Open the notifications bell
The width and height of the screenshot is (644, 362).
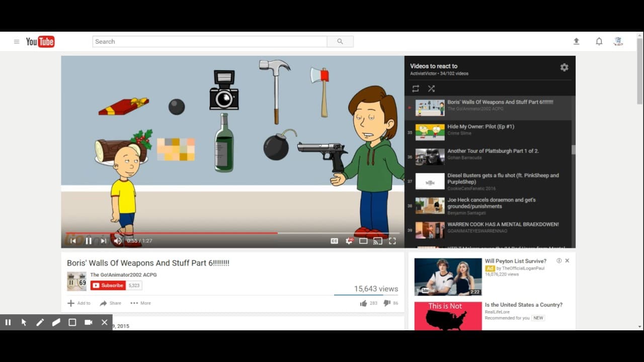coord(599,42)
